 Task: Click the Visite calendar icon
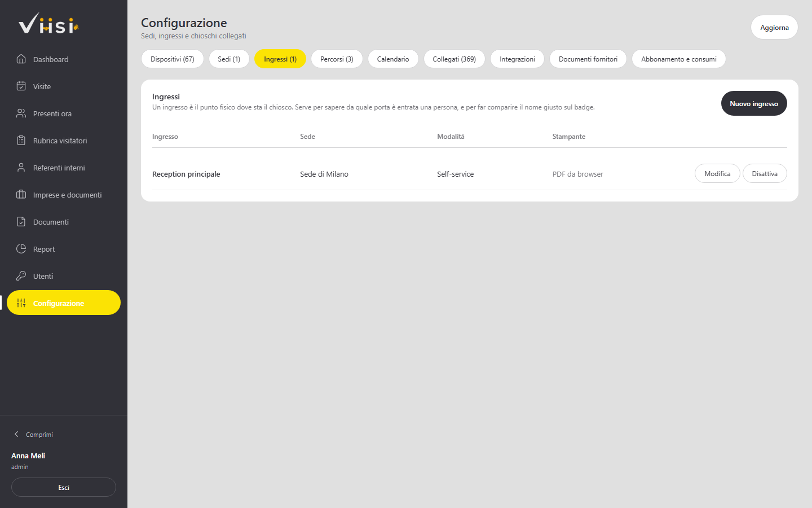coord(21,86)
